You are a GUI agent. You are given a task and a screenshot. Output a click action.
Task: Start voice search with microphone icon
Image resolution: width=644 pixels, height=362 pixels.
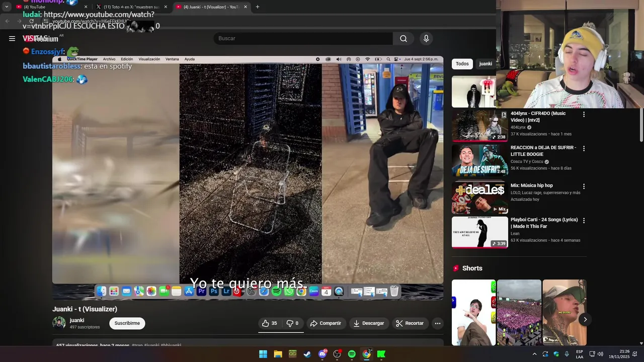tap(426, 38)
